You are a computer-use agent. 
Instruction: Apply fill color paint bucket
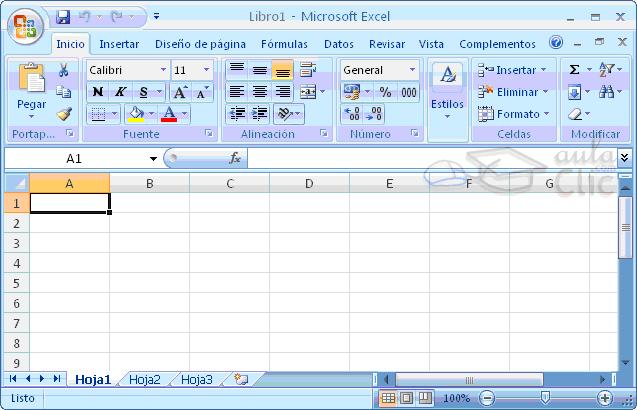pos(136,114)
